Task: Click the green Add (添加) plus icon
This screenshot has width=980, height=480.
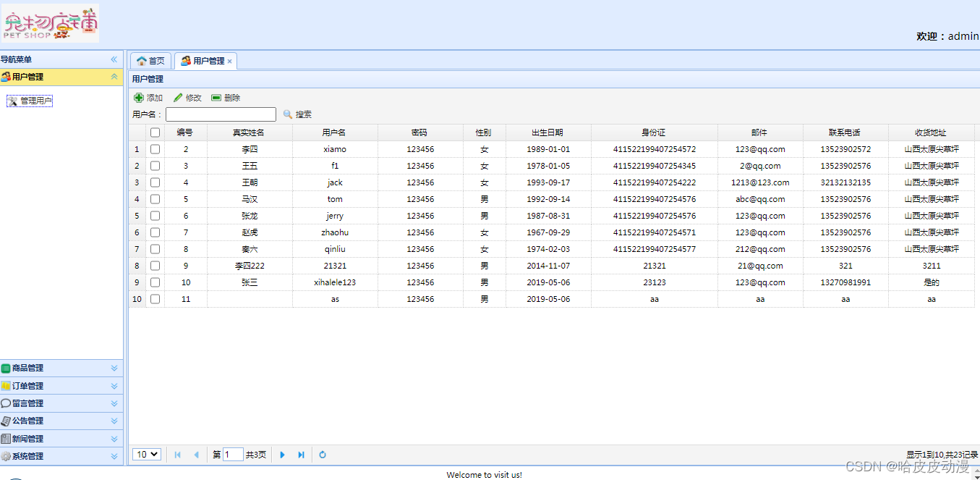Action: [x=139, y=98]
